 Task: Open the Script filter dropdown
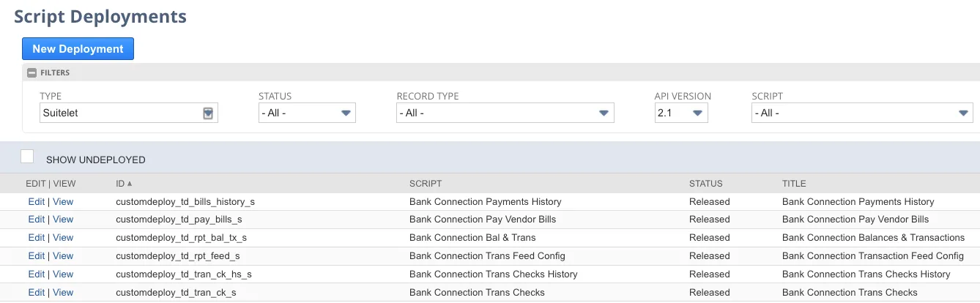point(862,113)
